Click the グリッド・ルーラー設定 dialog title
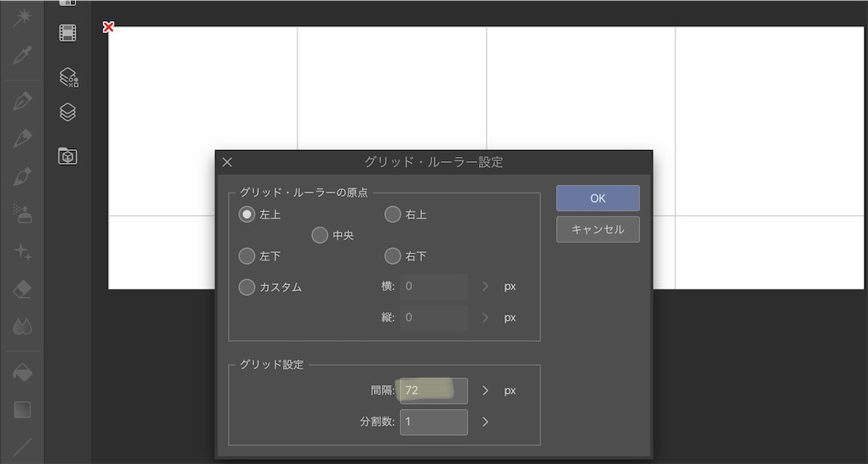The image size is (868, 464). pos(433,162)
